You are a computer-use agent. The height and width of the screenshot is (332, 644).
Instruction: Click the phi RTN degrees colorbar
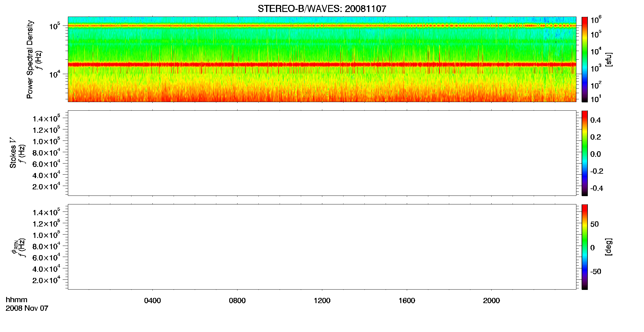[584, 247]
